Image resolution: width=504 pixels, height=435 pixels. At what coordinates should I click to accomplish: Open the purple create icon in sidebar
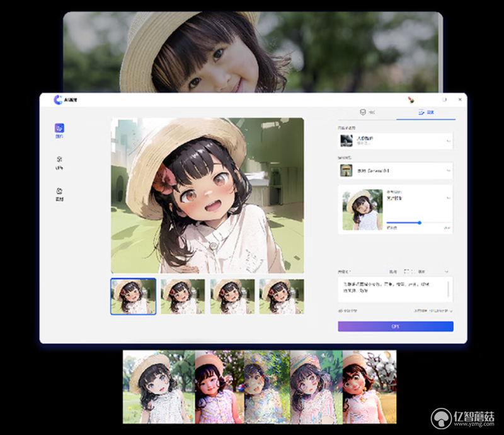point(59,128)
